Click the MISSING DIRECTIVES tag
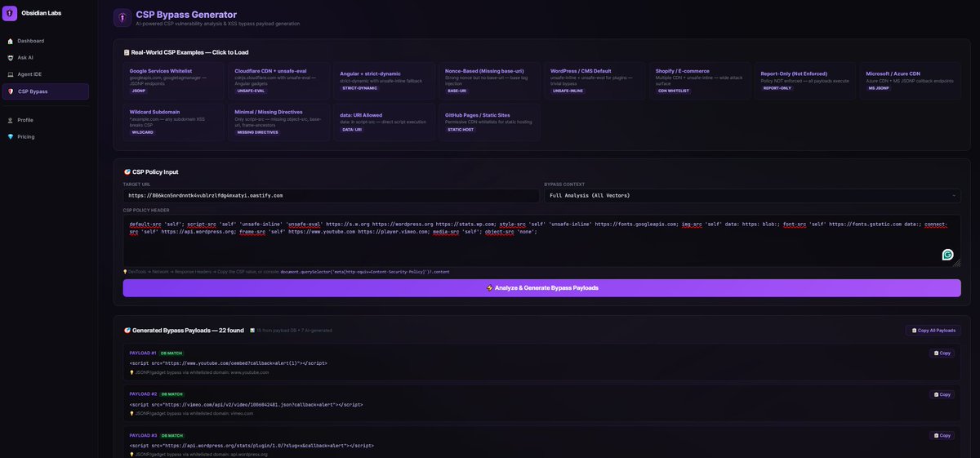This screenshot has height=458, width=980. pyautogui.click(x=257, y=131)
